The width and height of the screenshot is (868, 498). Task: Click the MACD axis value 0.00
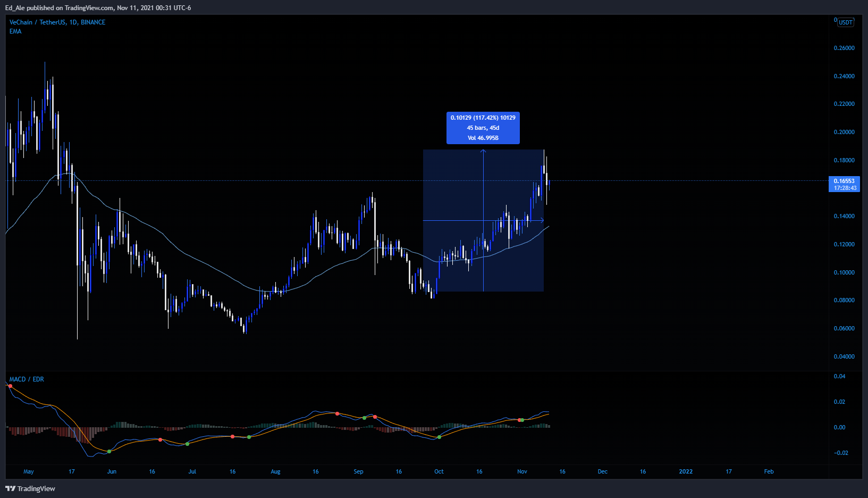[x=839, y=427]
